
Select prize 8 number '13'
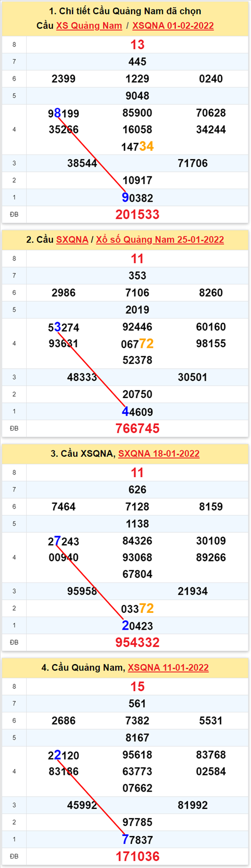[x=138, y=45]
